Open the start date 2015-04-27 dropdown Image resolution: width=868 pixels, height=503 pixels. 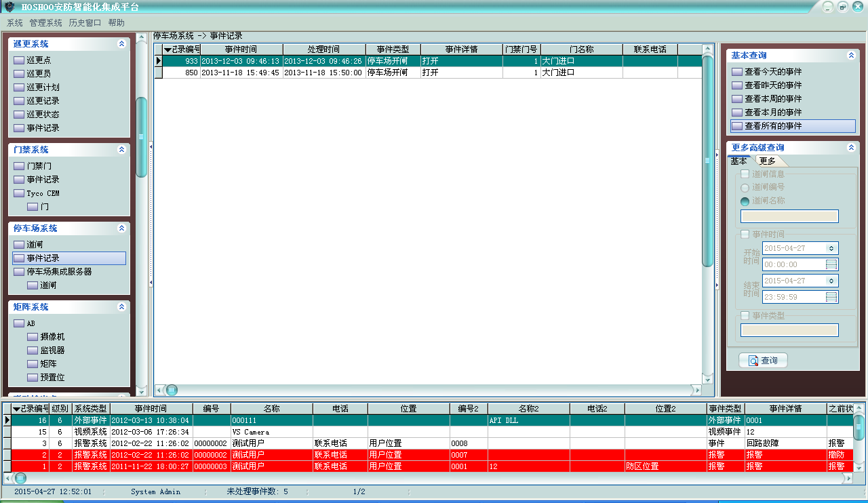click(x=832, y=248)
